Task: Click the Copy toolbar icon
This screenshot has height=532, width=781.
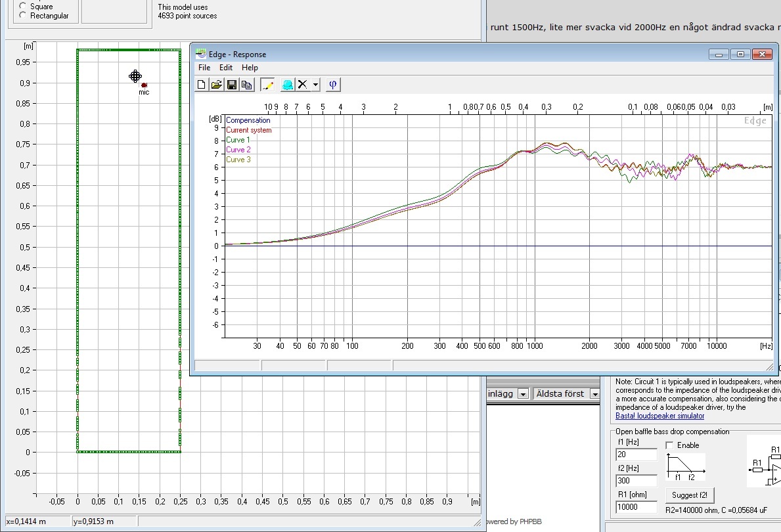Action: click(x=246, y=85)
